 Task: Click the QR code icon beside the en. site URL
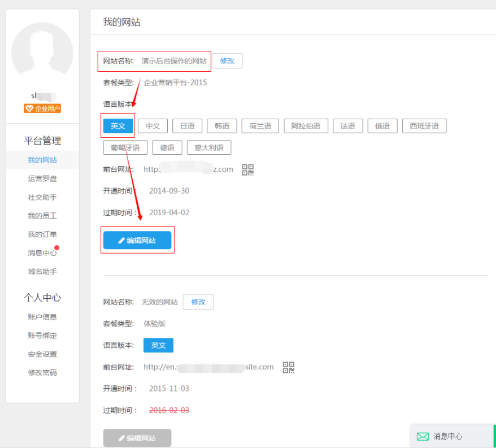pyautogui.click(x=288, y=367)
